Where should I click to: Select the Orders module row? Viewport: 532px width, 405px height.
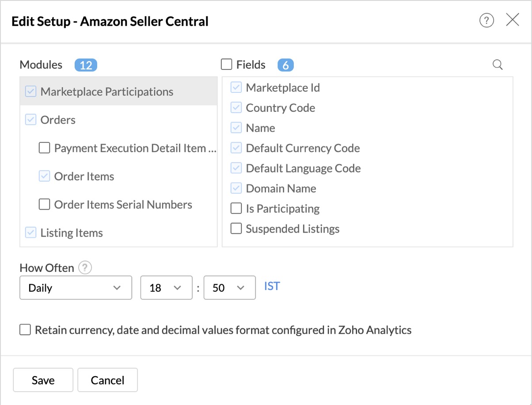click(58, 120)
